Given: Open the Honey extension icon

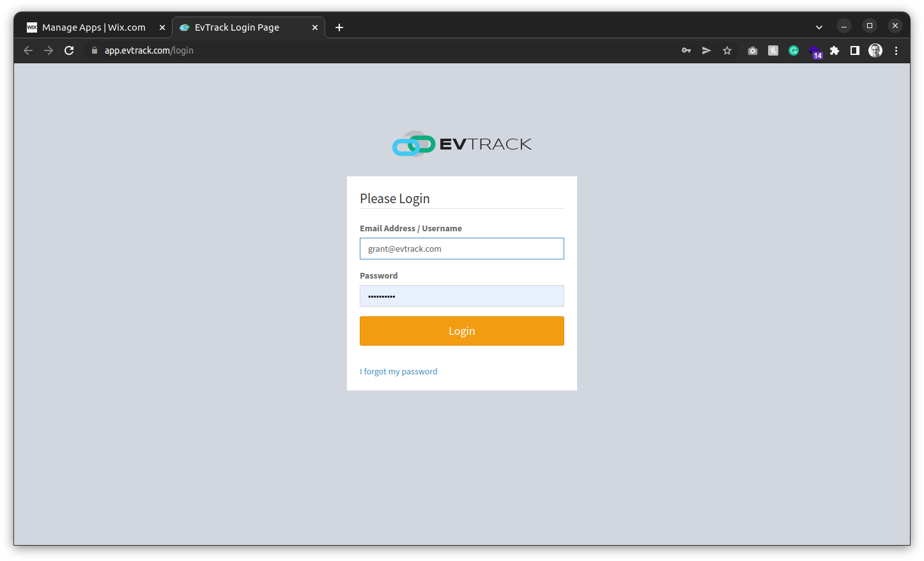Looking at the screenshot, I should (773, 50).
